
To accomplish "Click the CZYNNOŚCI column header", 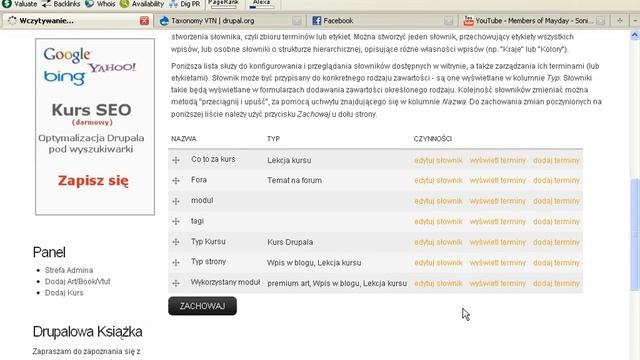I will coord(433,139).
